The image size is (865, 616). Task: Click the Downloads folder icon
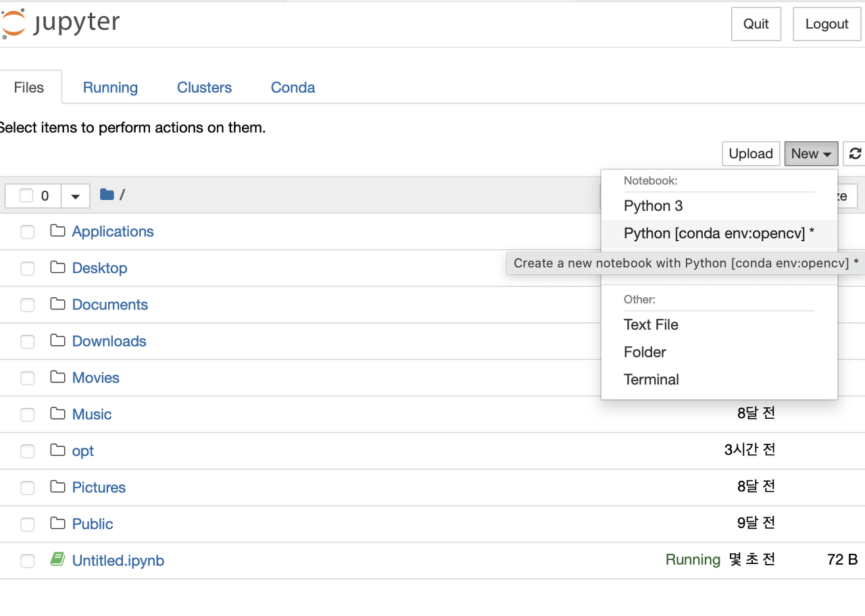click(x=57, y=340)
